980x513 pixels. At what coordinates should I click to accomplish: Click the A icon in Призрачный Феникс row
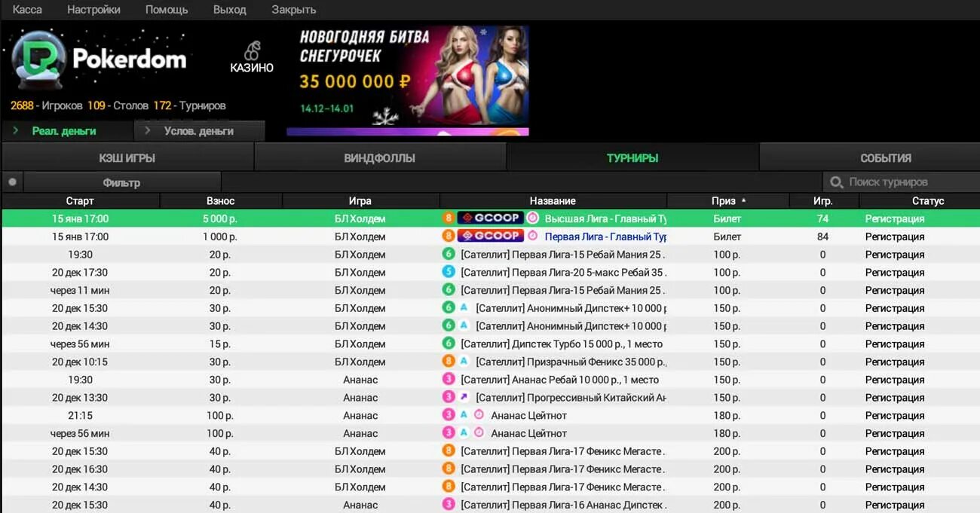click(464, 362)
